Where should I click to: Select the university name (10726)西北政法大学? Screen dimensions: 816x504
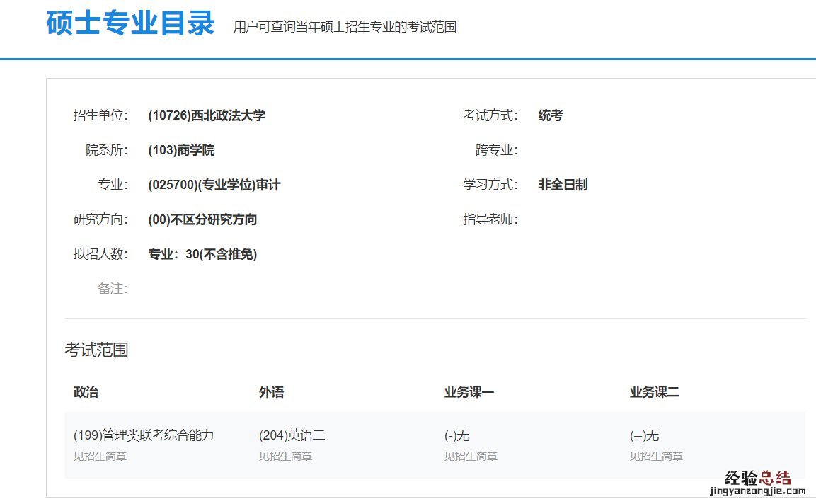point(207,115)
